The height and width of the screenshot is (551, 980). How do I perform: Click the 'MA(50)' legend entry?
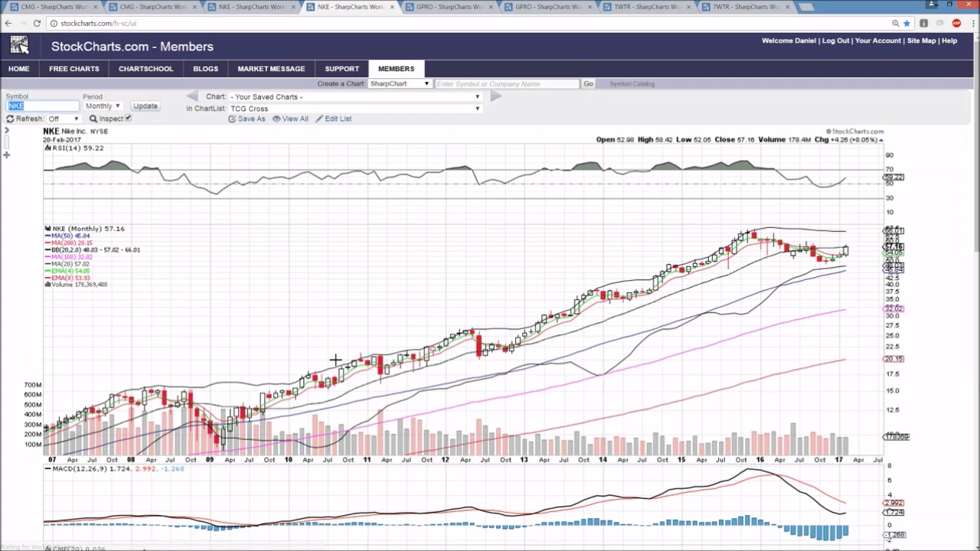(68, 236)
